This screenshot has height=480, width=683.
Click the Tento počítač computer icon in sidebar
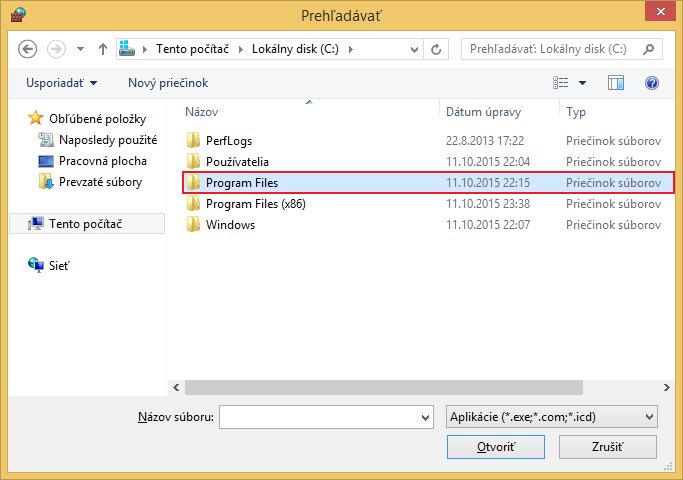(x=36, y=223)
